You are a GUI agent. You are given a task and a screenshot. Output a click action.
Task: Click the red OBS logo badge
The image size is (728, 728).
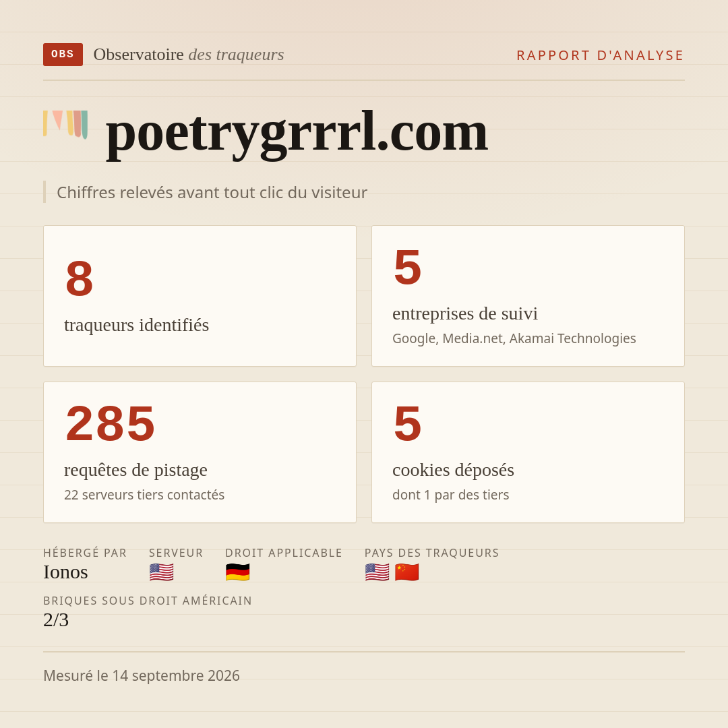pos(63,55)
